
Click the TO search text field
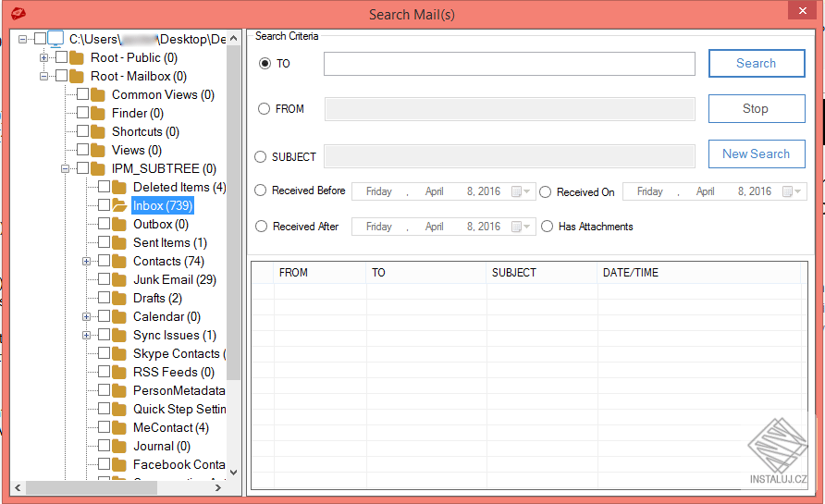[x=510, y=64]
